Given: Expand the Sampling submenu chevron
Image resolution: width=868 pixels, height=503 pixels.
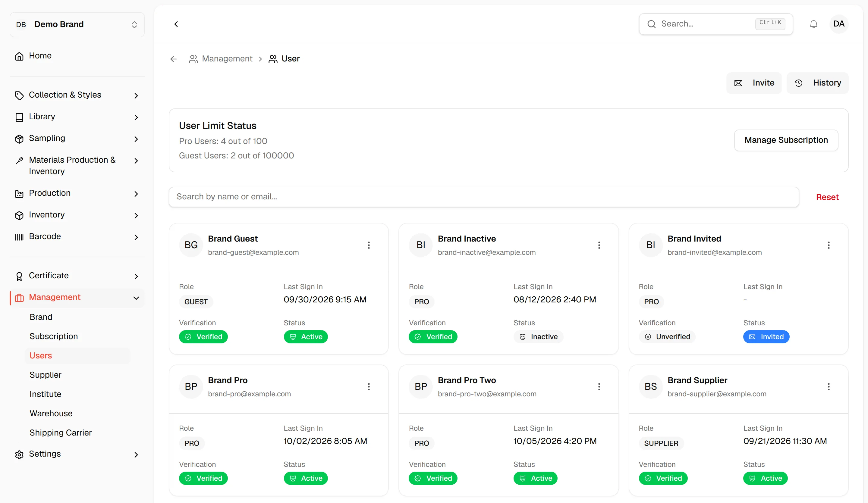Looking at the screenshot, I should (136, 139).
